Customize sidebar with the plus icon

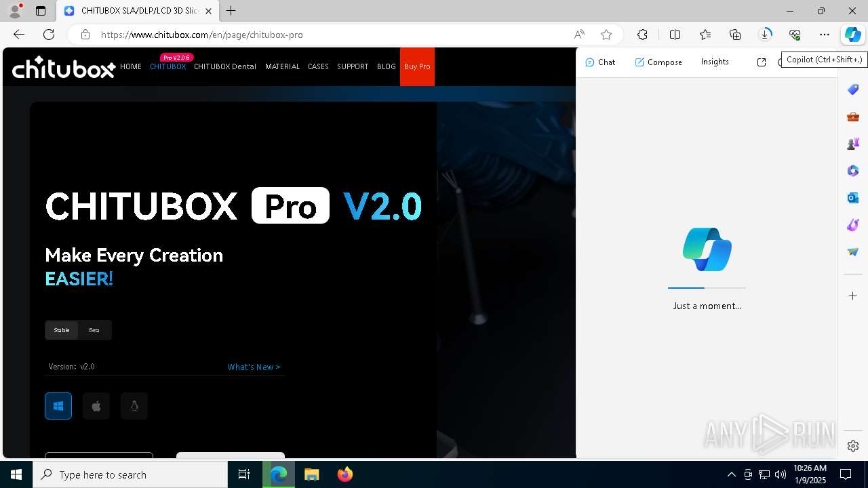pyautogui.click(x=853, y=296)
